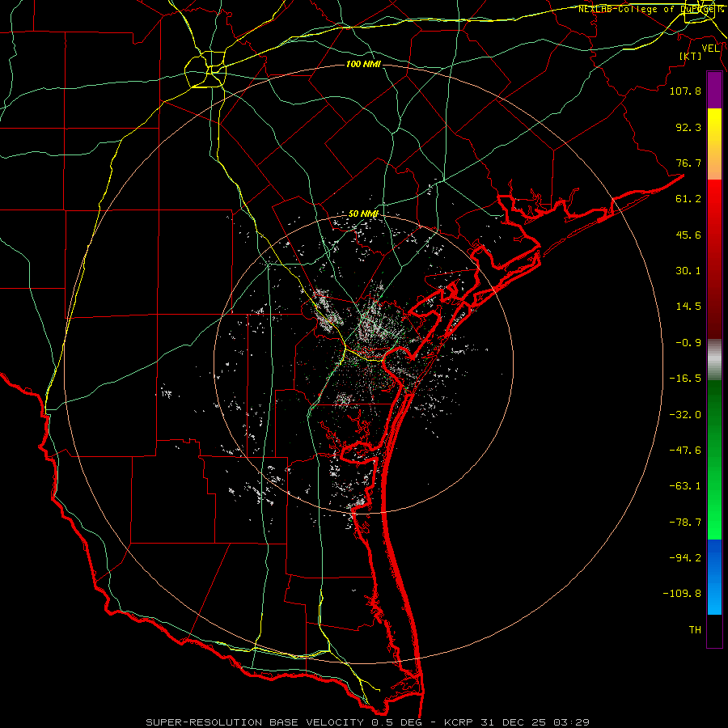Click the TH threshold label
Viewport: 728px width, 728px height.
pyautogui.click(x=695, y=630)
